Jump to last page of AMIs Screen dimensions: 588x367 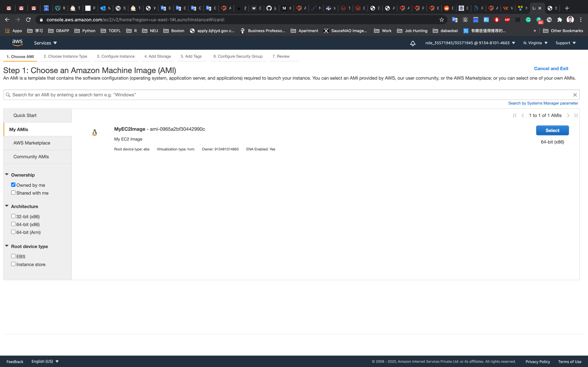(x=576, y=116)
